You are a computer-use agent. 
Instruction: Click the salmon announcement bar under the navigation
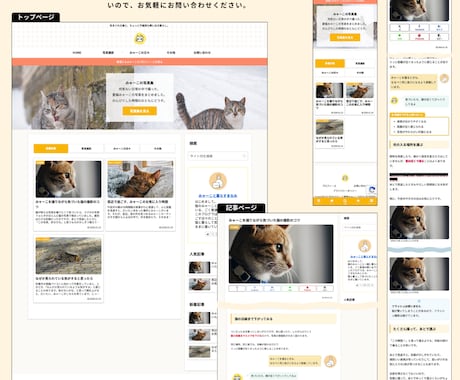pyautogui.click(x=140, y=62)
